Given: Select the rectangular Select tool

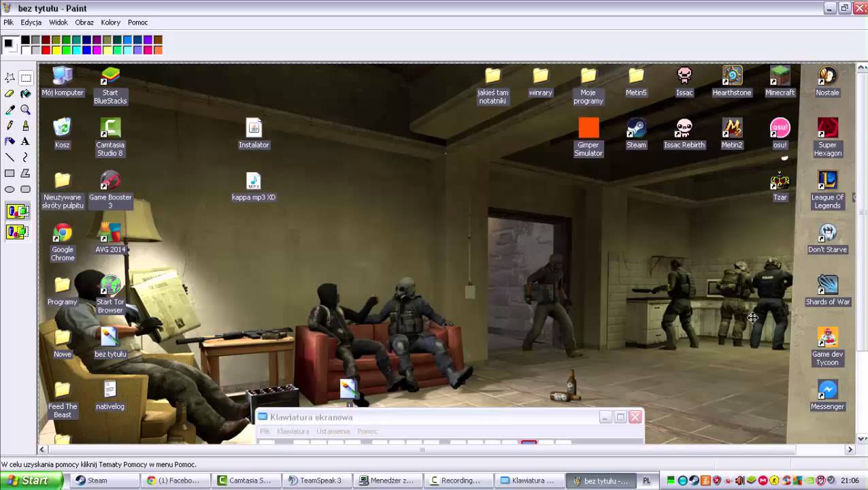Looking at the screenshot, I should 26,78.
